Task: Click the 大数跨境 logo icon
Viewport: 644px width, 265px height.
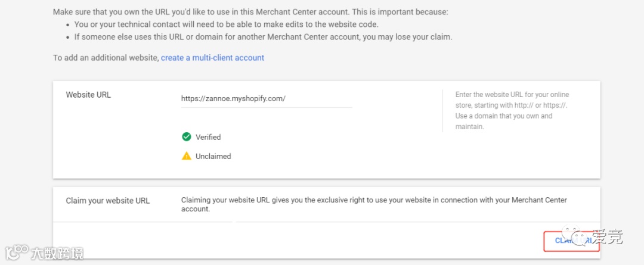Action: pos(17,252)
